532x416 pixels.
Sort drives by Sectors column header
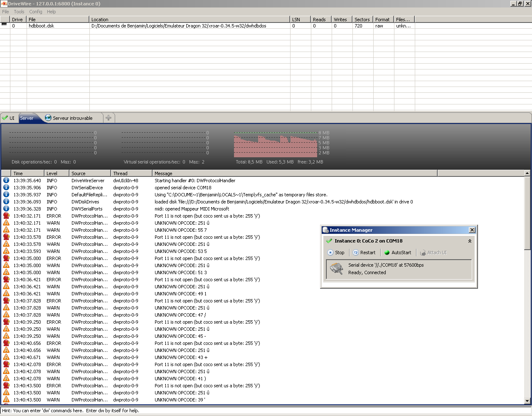tap(362, 20)
